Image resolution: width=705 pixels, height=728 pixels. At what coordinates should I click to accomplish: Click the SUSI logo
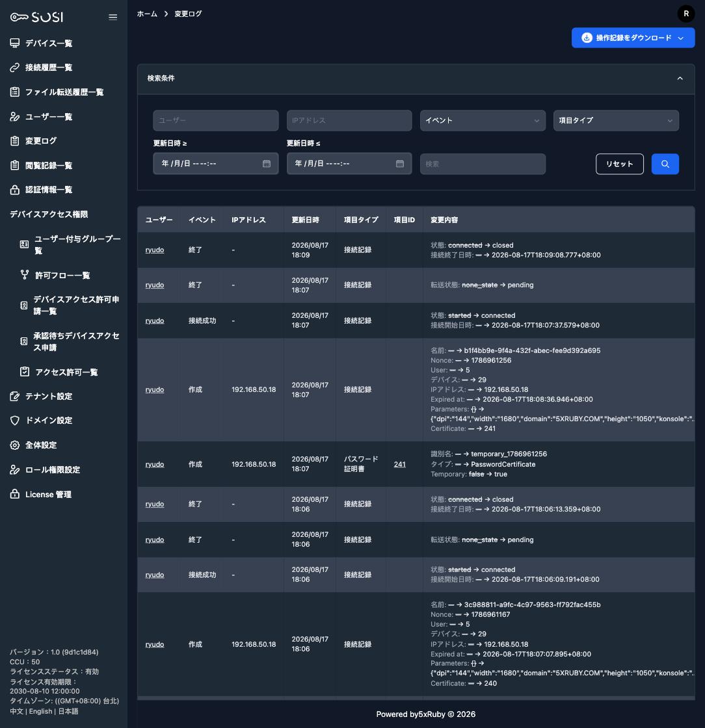36,17
